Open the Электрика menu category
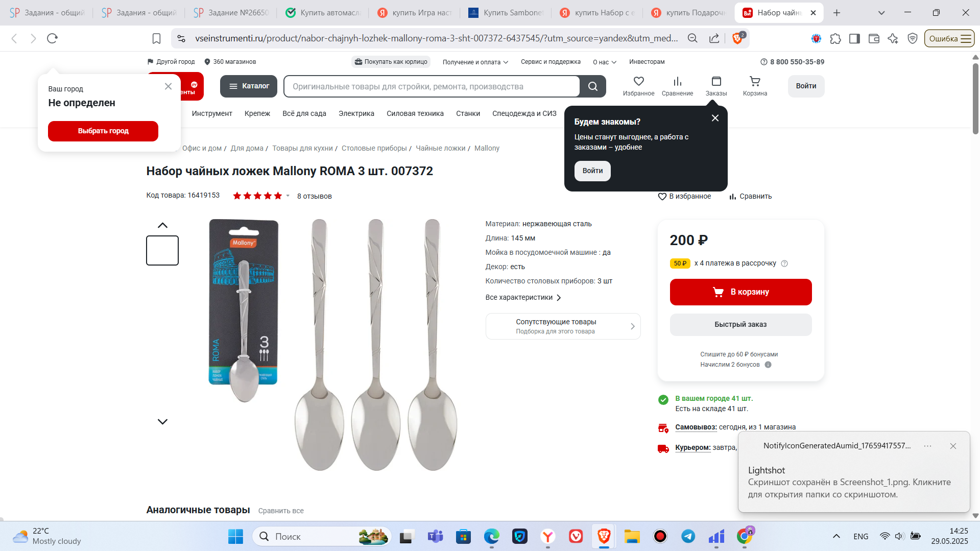The width and height of the screenshot is (980, 551). coord(356,113)
